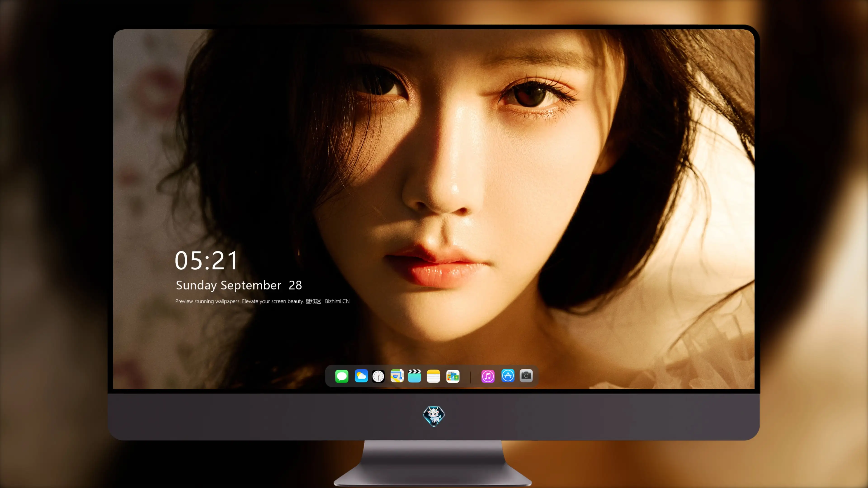
Task: Open the Clock app in the dock
Action: 378,376
